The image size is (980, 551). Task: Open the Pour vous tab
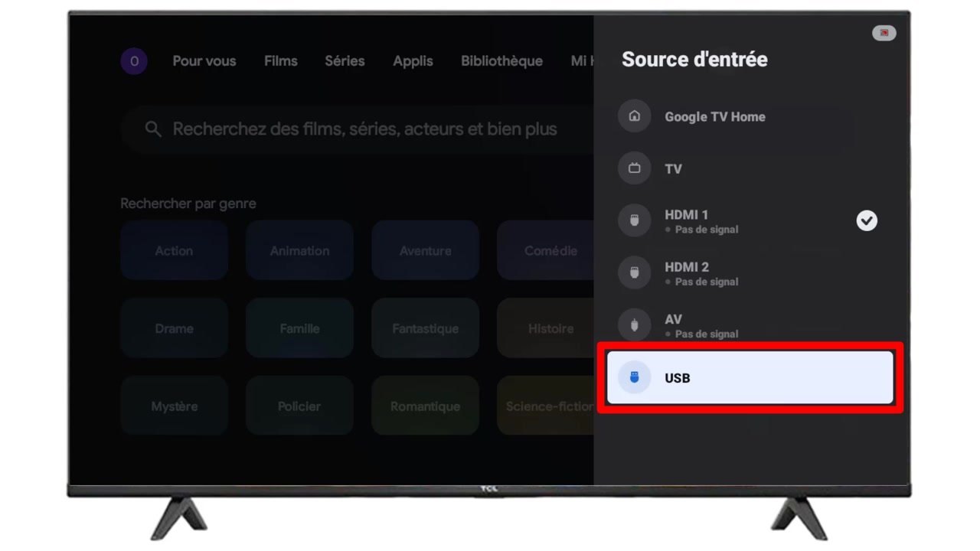point(204,61)
